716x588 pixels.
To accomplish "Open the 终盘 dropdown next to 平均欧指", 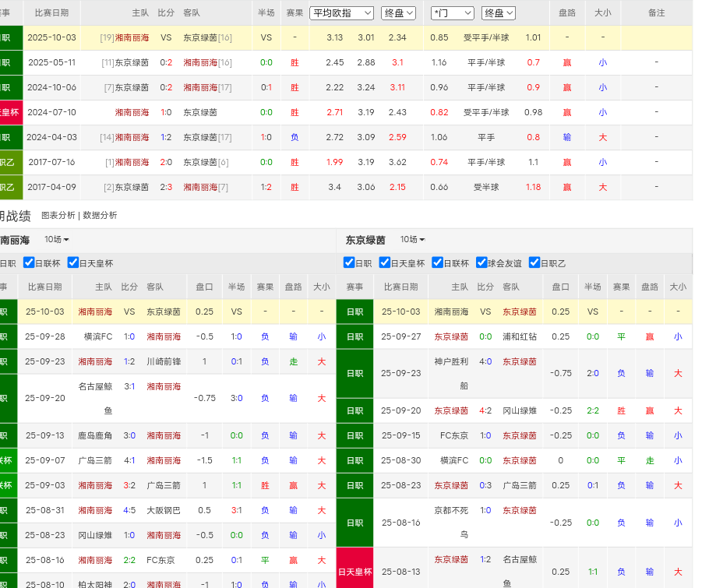I will point(398,13).
